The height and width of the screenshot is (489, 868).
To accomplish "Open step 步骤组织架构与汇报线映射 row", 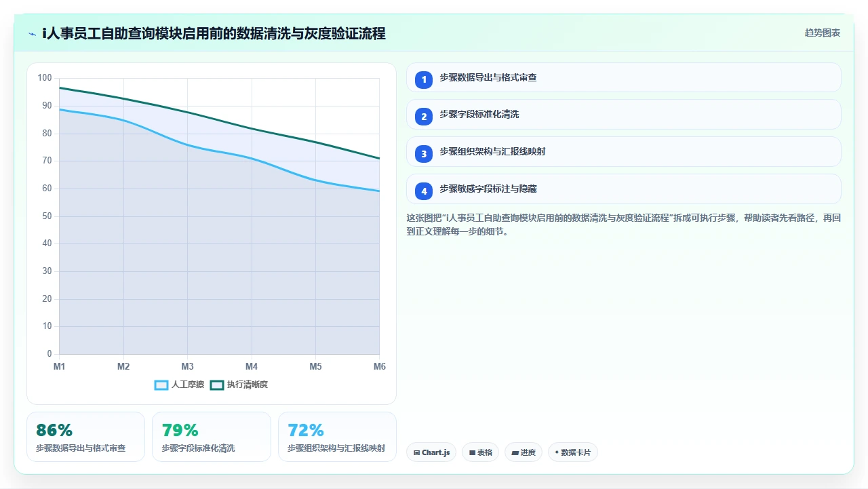I will [x=624, y=152].
